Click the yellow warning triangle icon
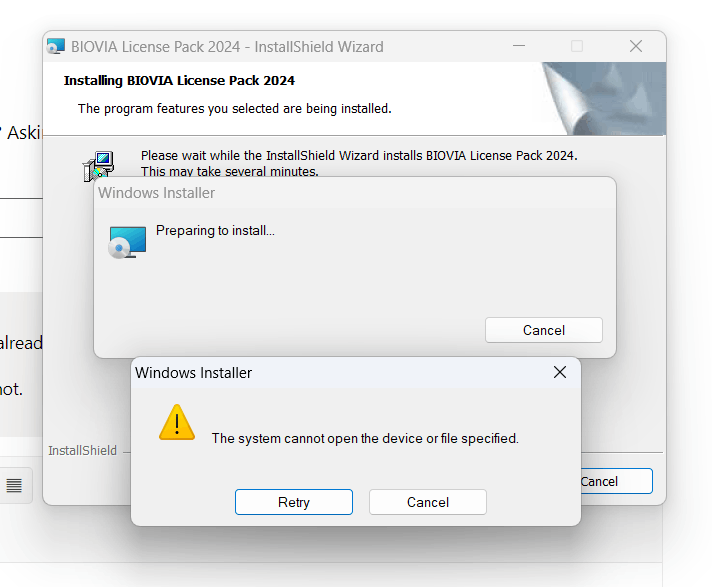 pos(177,423)
